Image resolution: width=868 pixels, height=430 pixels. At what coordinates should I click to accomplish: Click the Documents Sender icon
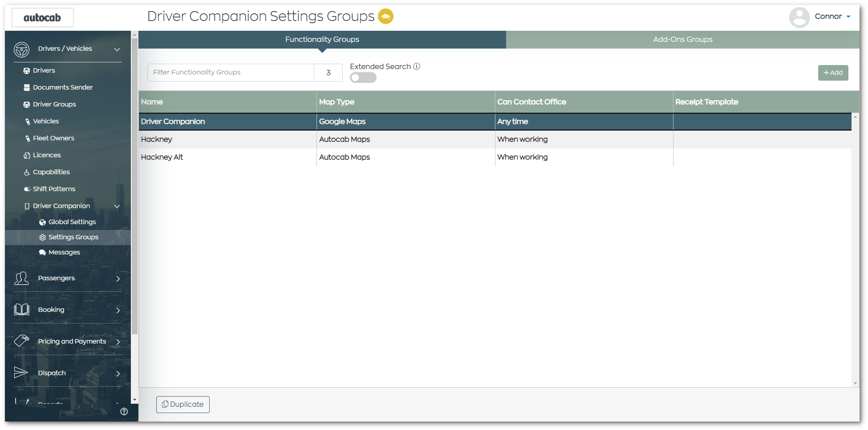pyautogui.click(x=27, y=87)
